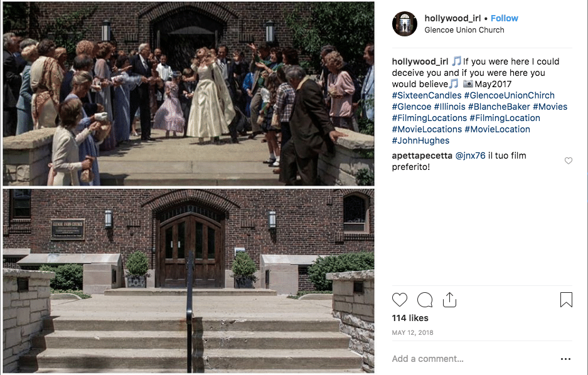Save the post with the bookmark icon
The image size is (588, 375).
tap(566, 300)
